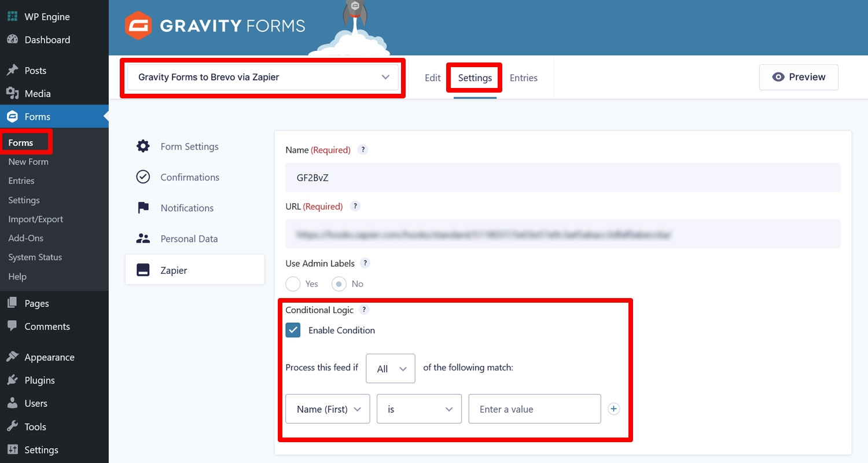868x463 pixels.
Task: Click the Name field containing GF2BvZ
Action: tap(562, 177)
